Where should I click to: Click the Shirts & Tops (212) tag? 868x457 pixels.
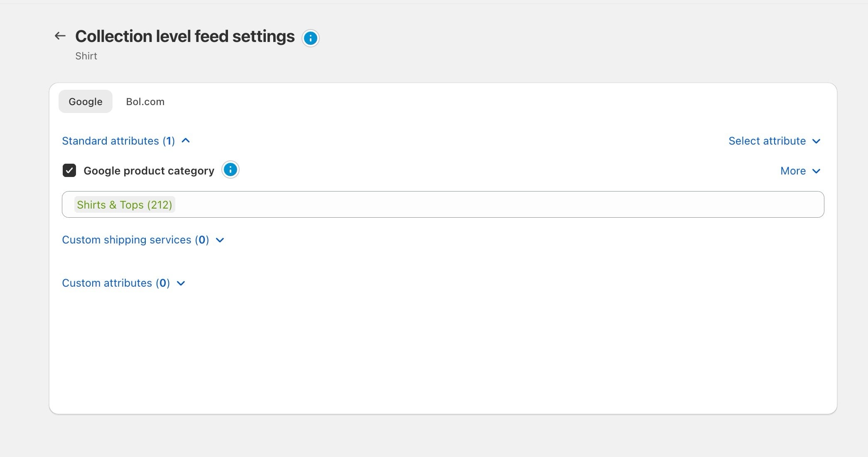pos(125,204)
